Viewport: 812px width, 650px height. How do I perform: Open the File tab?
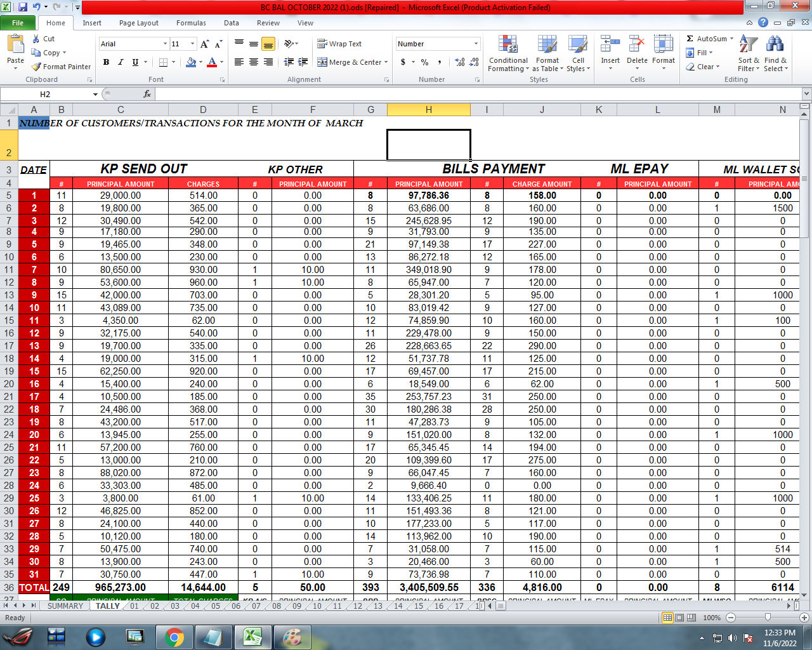point(18,23)
